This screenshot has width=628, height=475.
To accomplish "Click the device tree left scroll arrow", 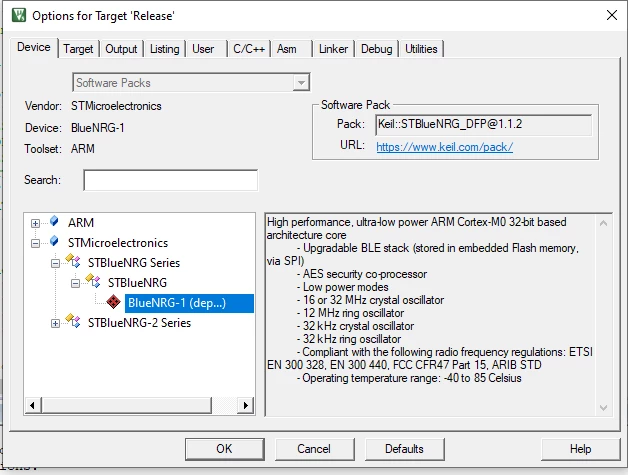I will (x=32, y=405).
